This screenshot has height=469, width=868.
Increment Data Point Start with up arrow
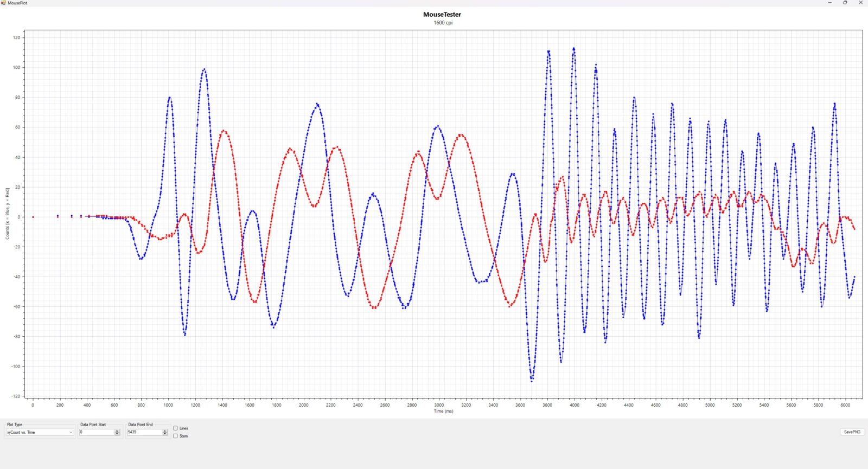click(117, 431)
